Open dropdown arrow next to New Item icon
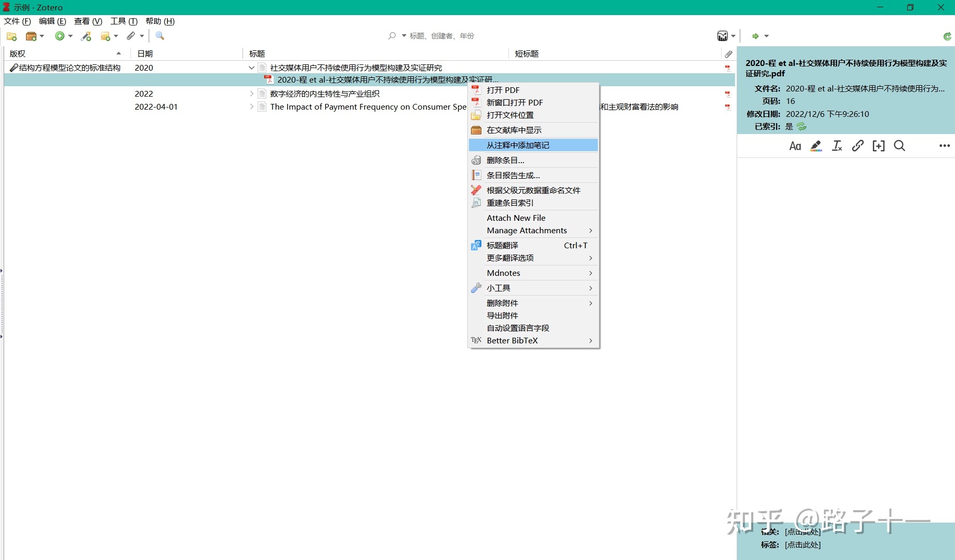 pos(70,36)
